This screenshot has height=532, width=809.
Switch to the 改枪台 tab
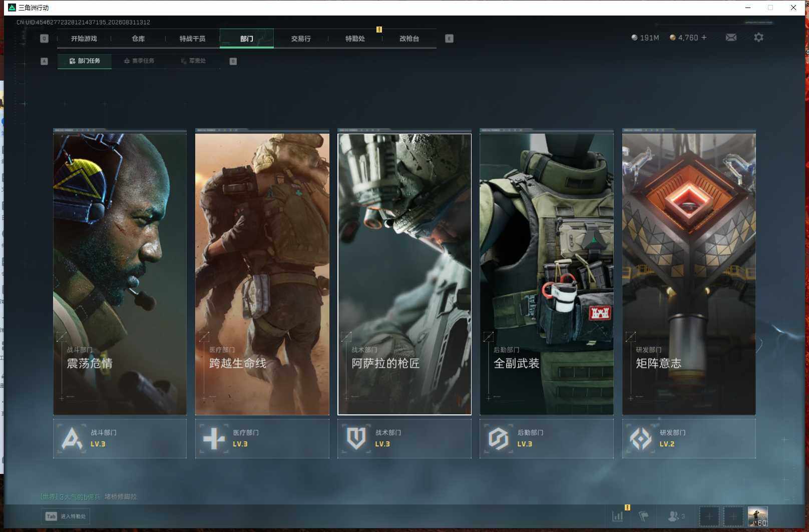point(409,39)
